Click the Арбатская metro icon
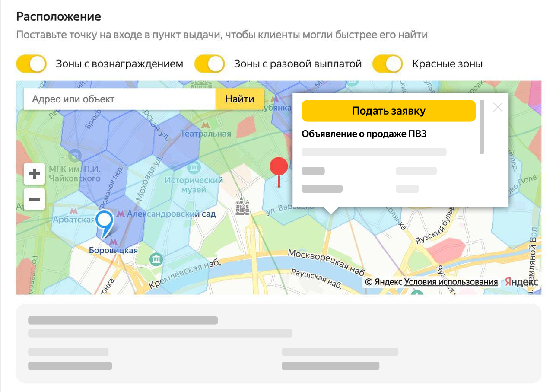Screen dimensions: 553x392 (74, 211)
